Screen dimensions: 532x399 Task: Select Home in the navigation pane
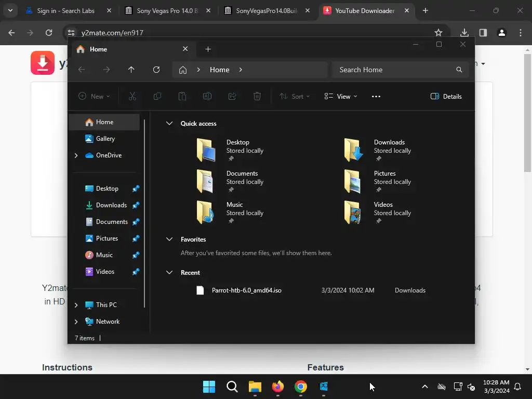pos(104,122)
